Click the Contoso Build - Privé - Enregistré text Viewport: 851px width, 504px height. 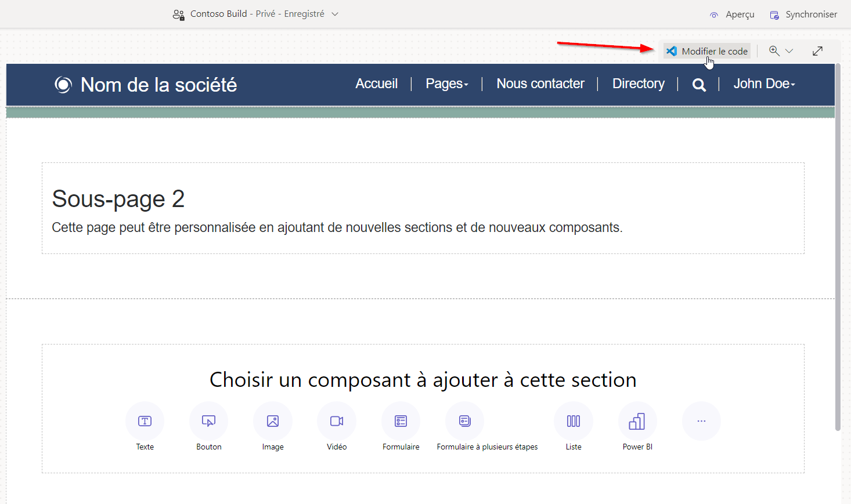click(257, 14)
